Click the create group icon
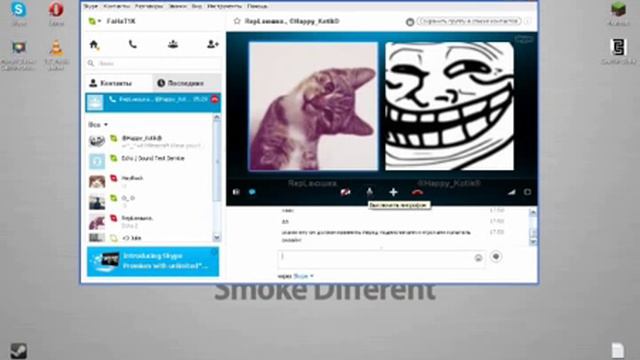 pos(173,44)
